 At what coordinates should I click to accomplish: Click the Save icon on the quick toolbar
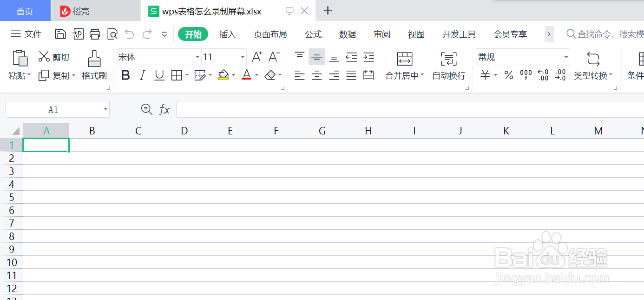pyautogui.click(x=60, y=34)
